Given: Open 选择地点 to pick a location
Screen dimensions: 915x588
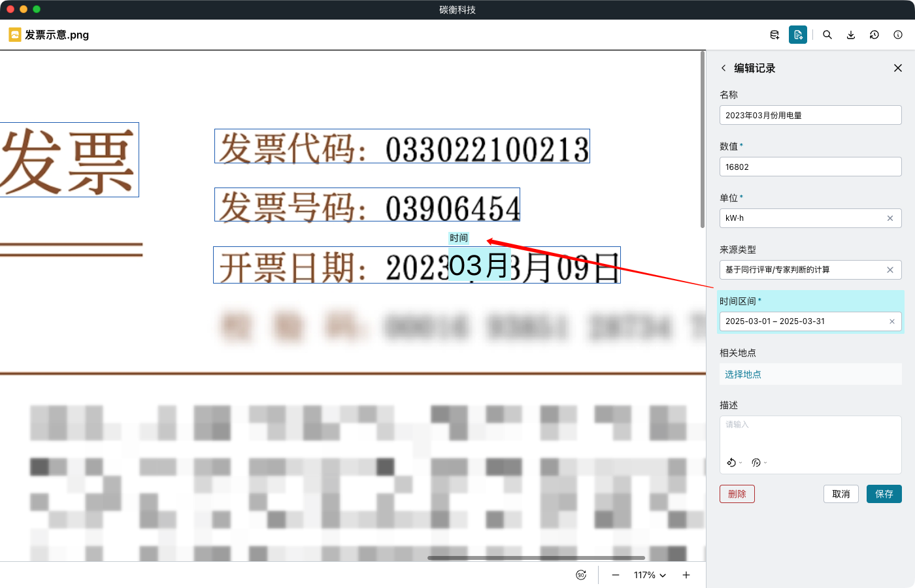Looking at the screenshot, I should [x=742, y=374].
